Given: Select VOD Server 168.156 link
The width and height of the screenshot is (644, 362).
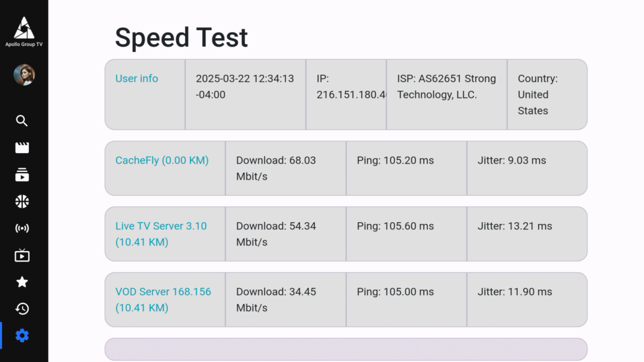Looking at the screenshot, I should click(163, 300).
